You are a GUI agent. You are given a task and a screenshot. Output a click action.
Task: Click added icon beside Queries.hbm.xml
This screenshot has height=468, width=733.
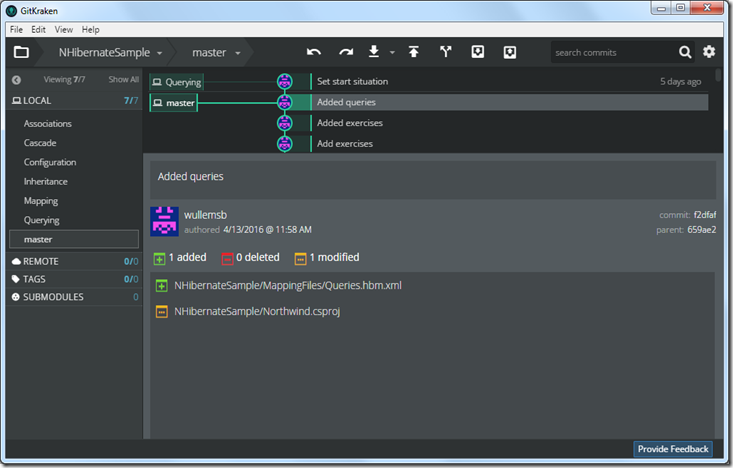pyautogui.click(x=162, y=286)
